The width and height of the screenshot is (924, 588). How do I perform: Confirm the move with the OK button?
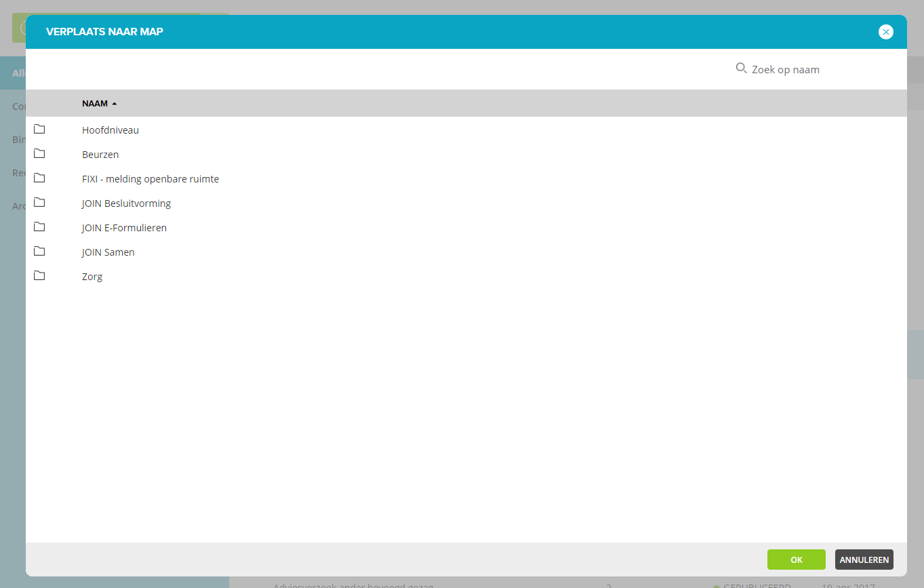pyautogui.click(x=796, y=560)
